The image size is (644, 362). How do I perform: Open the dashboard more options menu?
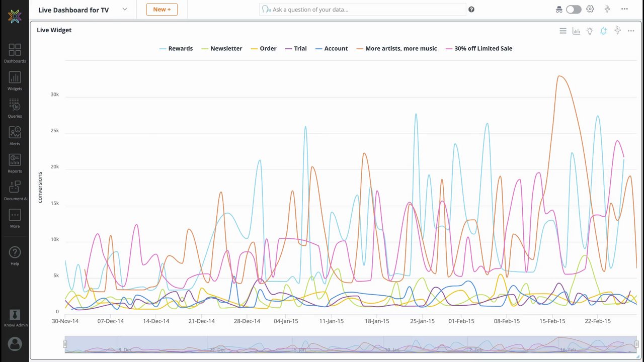pos(624,9)
